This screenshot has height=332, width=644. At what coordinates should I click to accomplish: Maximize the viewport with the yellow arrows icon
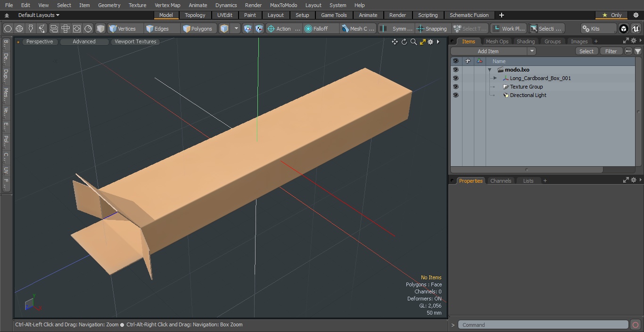click(422, 42)
